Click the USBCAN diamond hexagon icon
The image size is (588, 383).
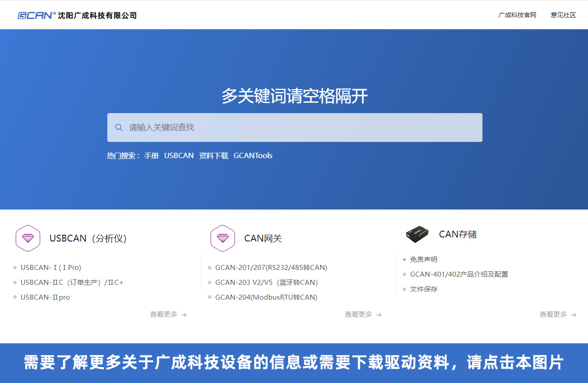tap(28, 238)
